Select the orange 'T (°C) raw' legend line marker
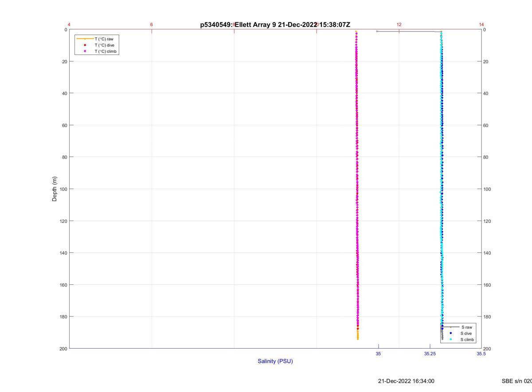 pyautogui.click(x=85, y=39)
